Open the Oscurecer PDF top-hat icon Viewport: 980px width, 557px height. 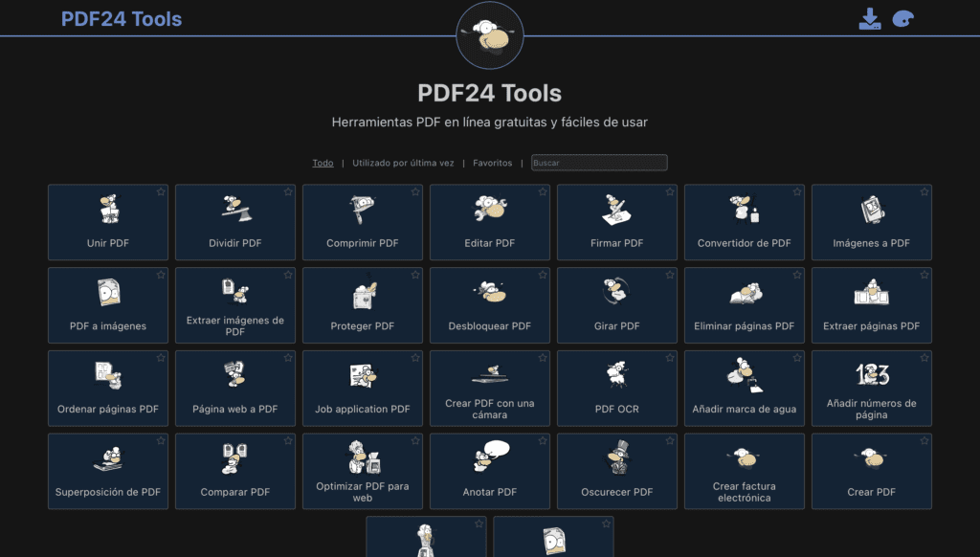(x=617, y=457)
